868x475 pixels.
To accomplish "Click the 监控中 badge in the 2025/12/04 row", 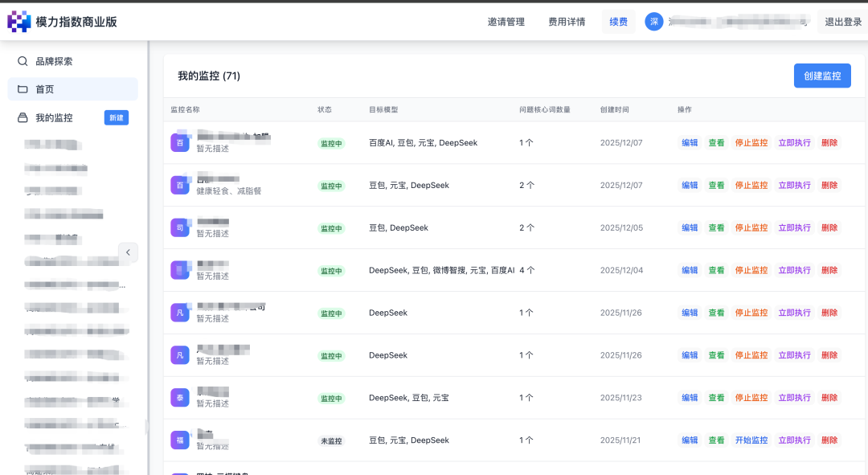I will pos(331,271).
